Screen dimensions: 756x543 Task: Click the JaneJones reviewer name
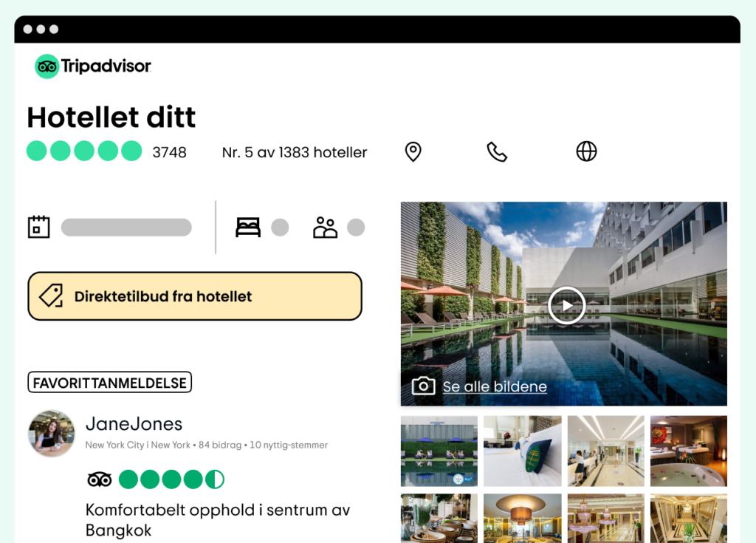(134, 424)
